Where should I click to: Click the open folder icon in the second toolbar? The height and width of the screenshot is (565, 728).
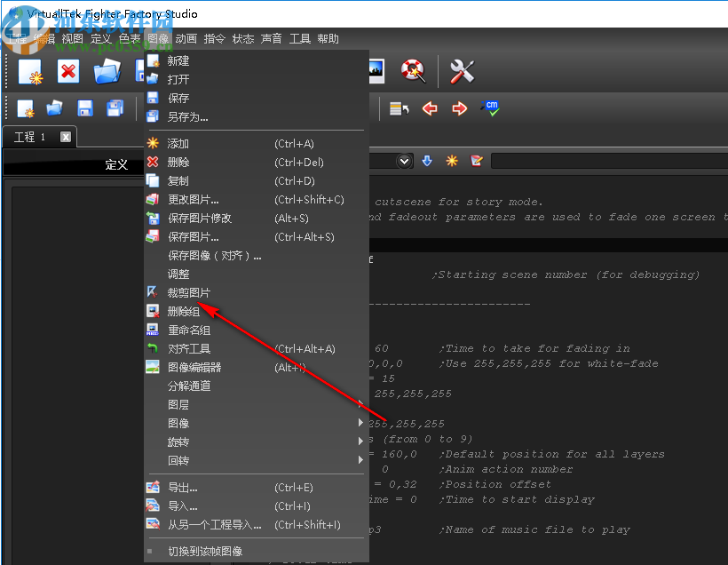click(54, 108)
